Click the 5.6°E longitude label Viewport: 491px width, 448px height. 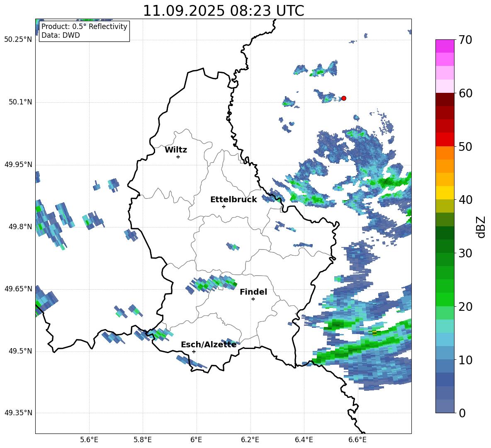[x=89, y=440]
